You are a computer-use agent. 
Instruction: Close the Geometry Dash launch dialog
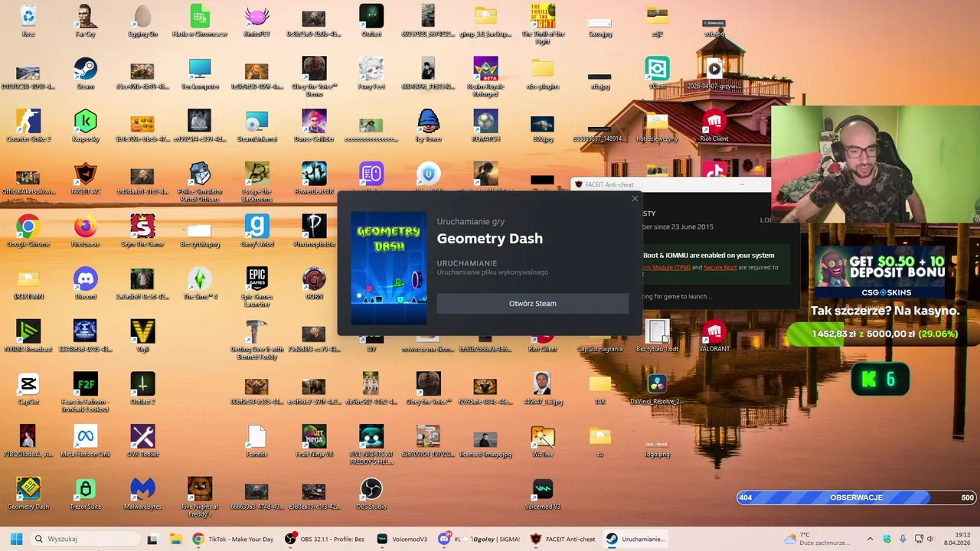tap(635, 199)
